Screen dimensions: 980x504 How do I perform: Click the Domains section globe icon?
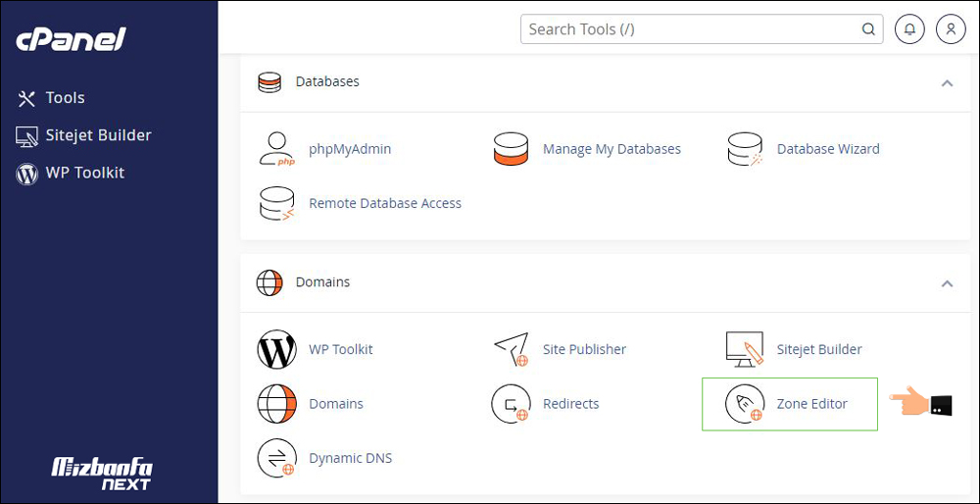(x=269, y=282)
